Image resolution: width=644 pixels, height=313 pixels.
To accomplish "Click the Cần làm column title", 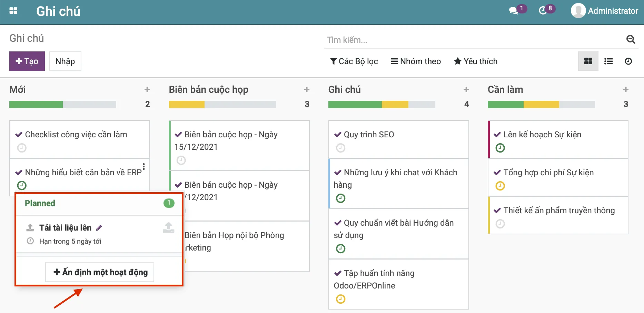I will click(505, 90).
